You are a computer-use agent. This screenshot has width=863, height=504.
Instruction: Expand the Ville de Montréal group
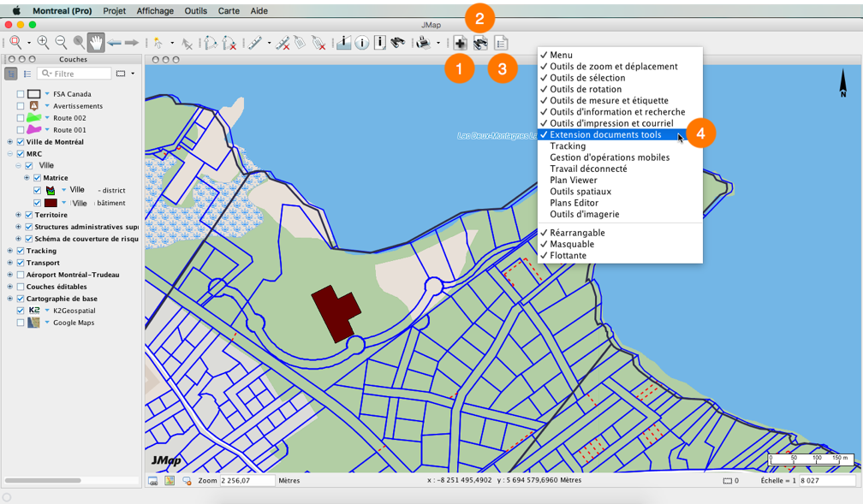tap(9, 142)
